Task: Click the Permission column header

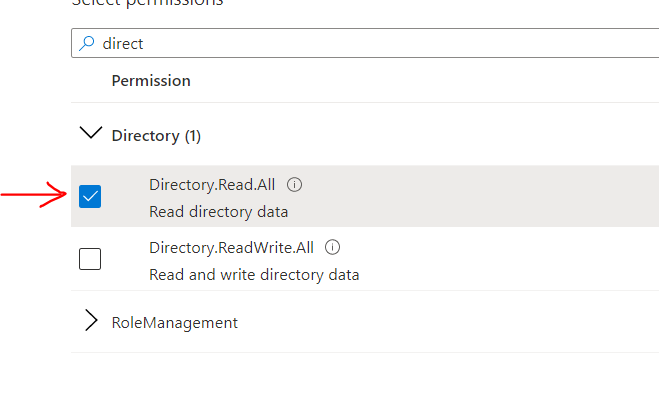Action: (x=151, y=81)
